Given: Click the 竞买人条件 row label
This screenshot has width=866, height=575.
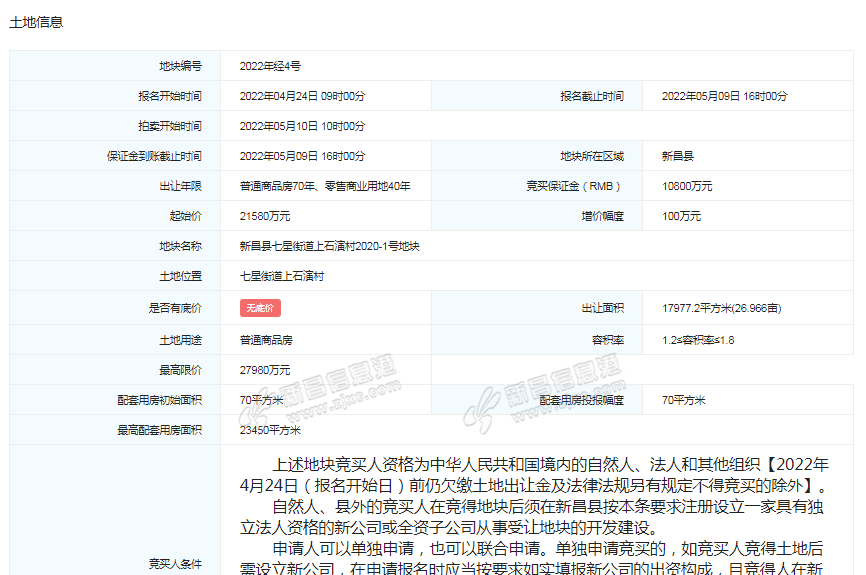Looking at the screenshot, I should (x=175, y=563).
